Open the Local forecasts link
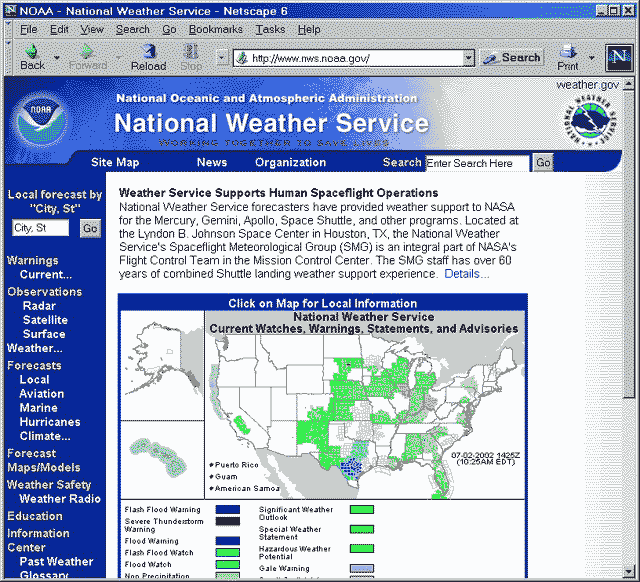The height and width of the screenshot is (582, 640). pos(34,380)
